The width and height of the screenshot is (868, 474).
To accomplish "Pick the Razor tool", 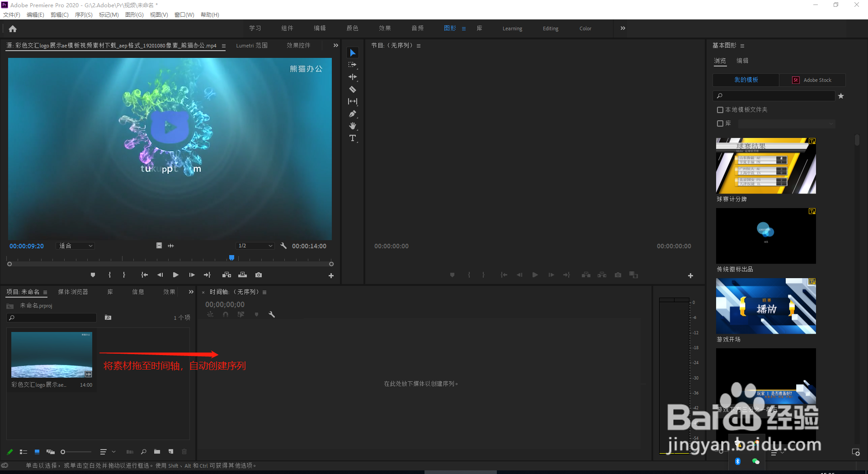I will coord(353,90).
